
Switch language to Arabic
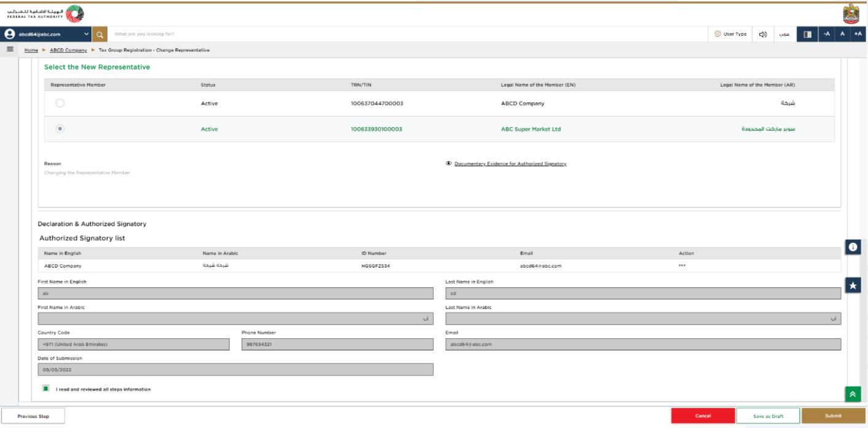tap(784, 34)
